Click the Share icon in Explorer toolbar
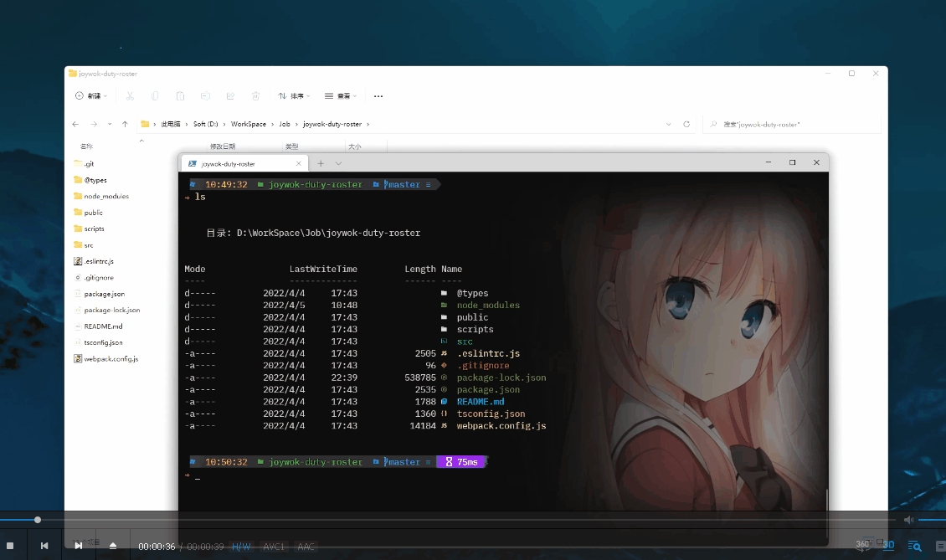The height and width of the screenshot is (560, 946). click(230, 95)
